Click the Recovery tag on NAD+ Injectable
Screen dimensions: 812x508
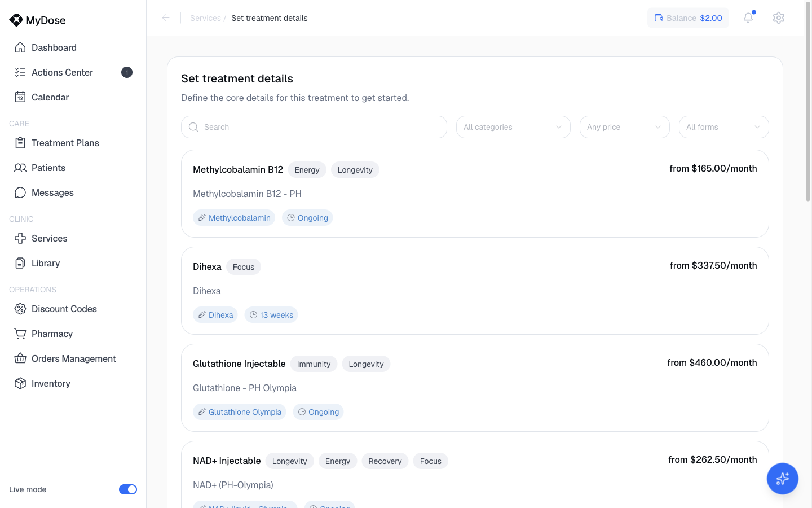pos(385,461)
